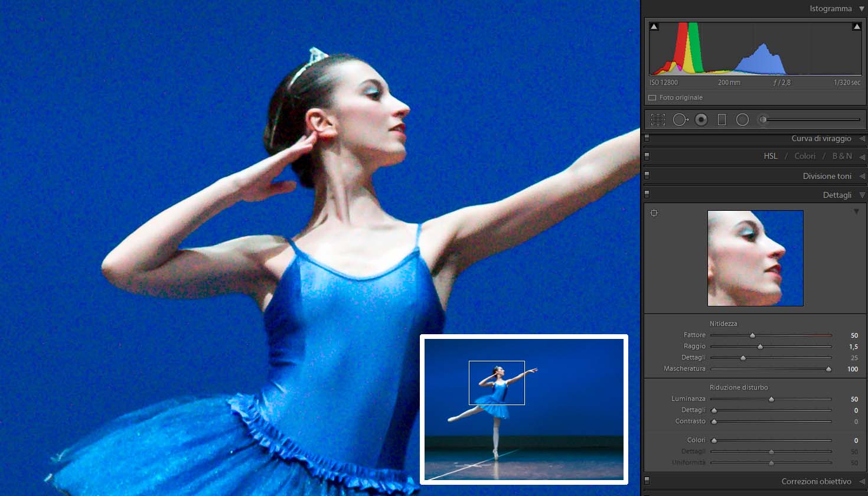Activate the Spot Removal tool
This screenshot has width=868, height=496.
coord(680,120)
